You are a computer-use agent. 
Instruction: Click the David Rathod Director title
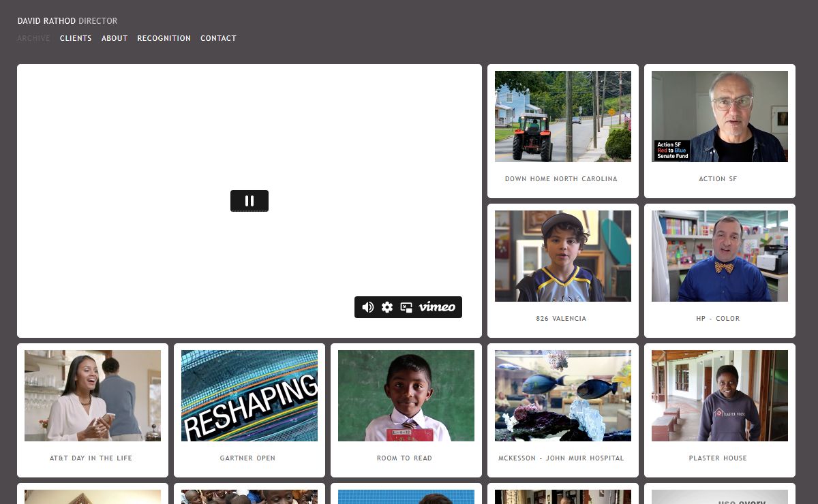click(67, 21)
